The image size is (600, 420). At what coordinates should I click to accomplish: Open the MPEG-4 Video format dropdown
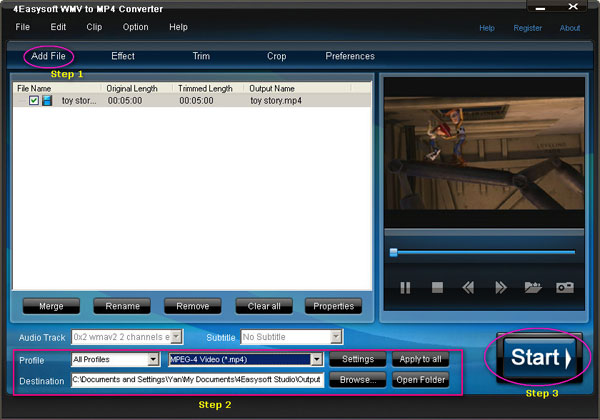(x=316, y=359)
